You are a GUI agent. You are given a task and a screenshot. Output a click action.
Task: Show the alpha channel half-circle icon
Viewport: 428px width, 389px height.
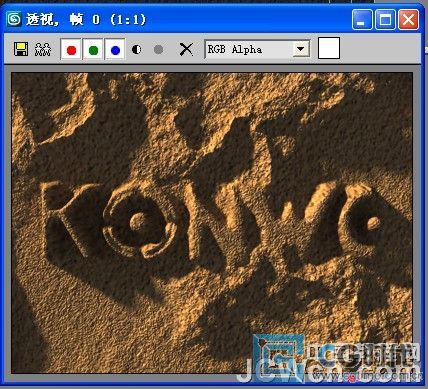click(137, 50)
